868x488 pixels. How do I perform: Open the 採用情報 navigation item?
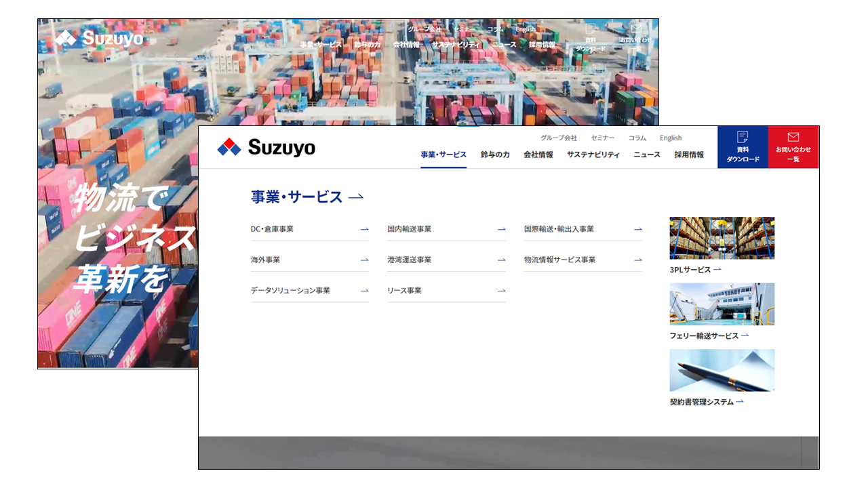coord(689,155)
